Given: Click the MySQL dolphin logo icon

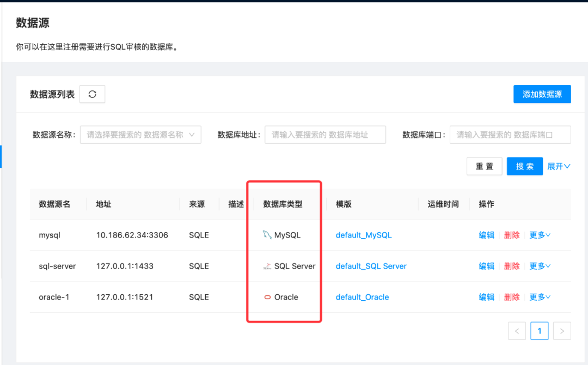Looking at the screenshot, I should pos(267,235).
